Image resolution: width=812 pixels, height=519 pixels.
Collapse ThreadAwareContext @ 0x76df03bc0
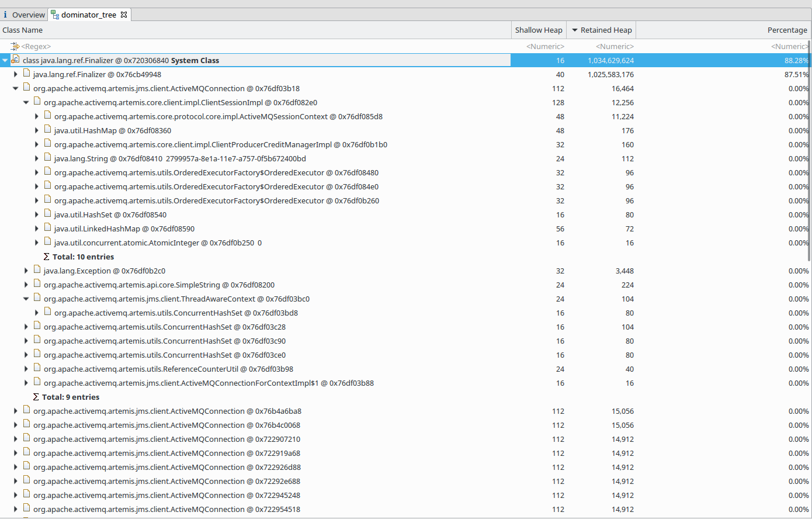[x=26, y=299]
